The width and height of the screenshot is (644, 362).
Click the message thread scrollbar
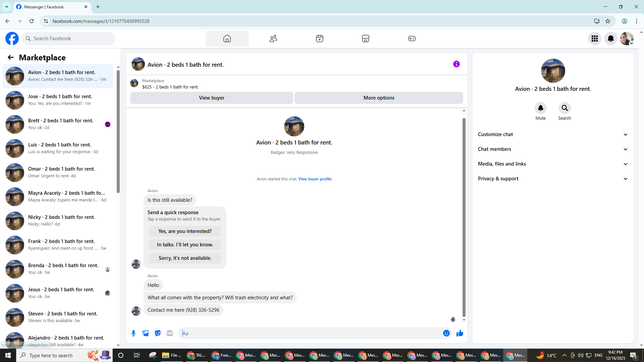[x=464, y=217]
